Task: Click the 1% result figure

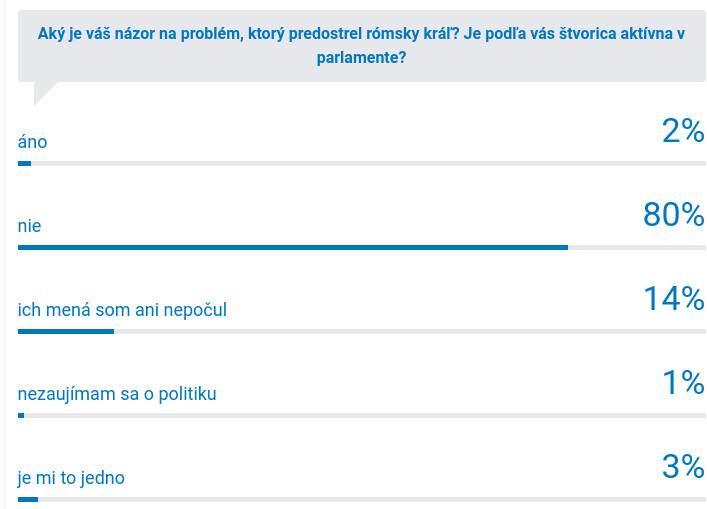Action: 683,383
